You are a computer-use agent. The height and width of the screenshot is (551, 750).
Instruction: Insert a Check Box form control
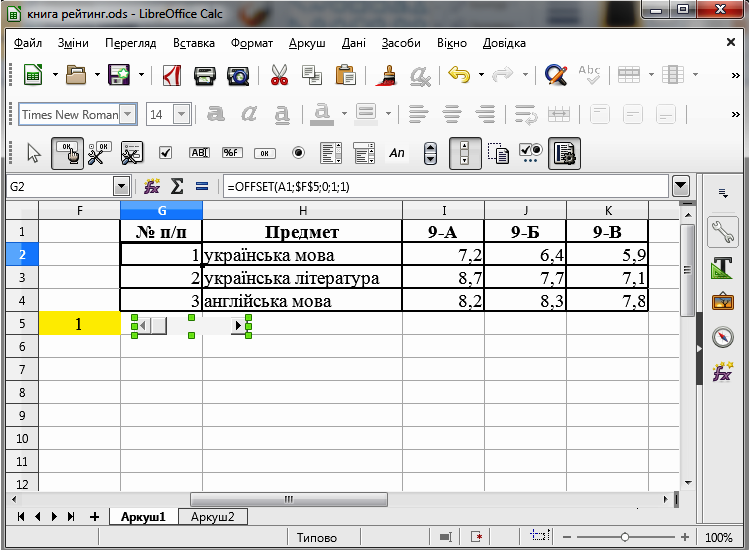[x=165, y=153]
